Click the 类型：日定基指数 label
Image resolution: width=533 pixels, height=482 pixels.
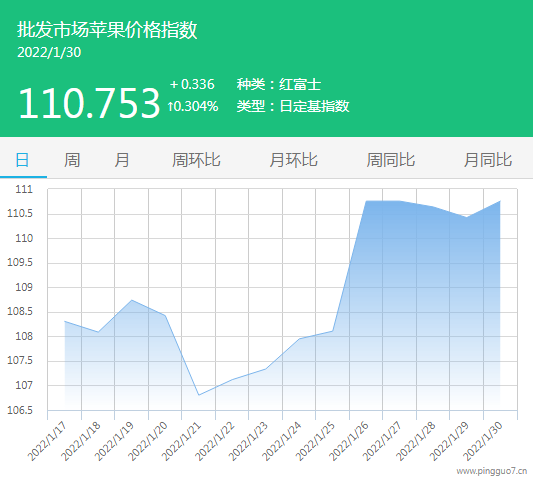click(293, 106)
